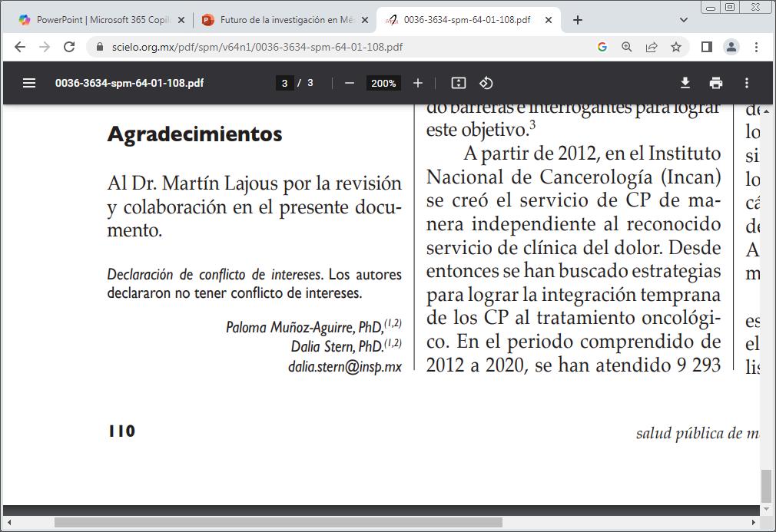Select the 0036-3634-spm-64-01-108.pdf tab
Screen dimensions: 776x532
click(468, 20)
